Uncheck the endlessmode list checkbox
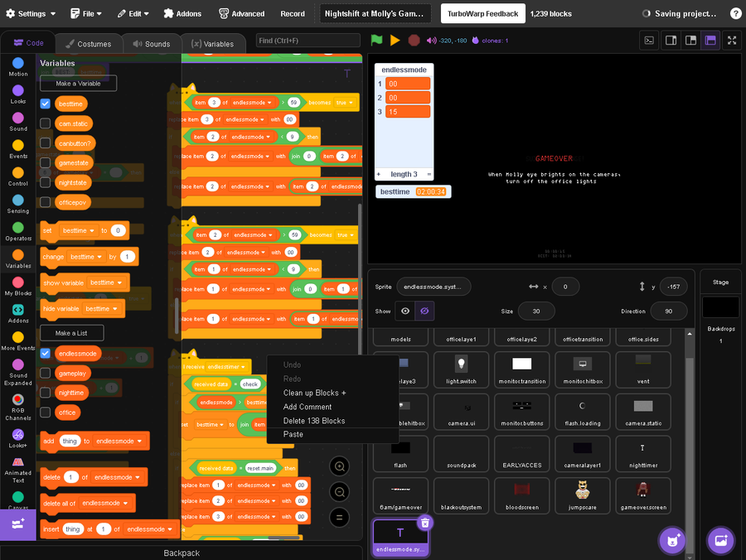The height and width of the screenshot is (560, 746). pos(46,353)
